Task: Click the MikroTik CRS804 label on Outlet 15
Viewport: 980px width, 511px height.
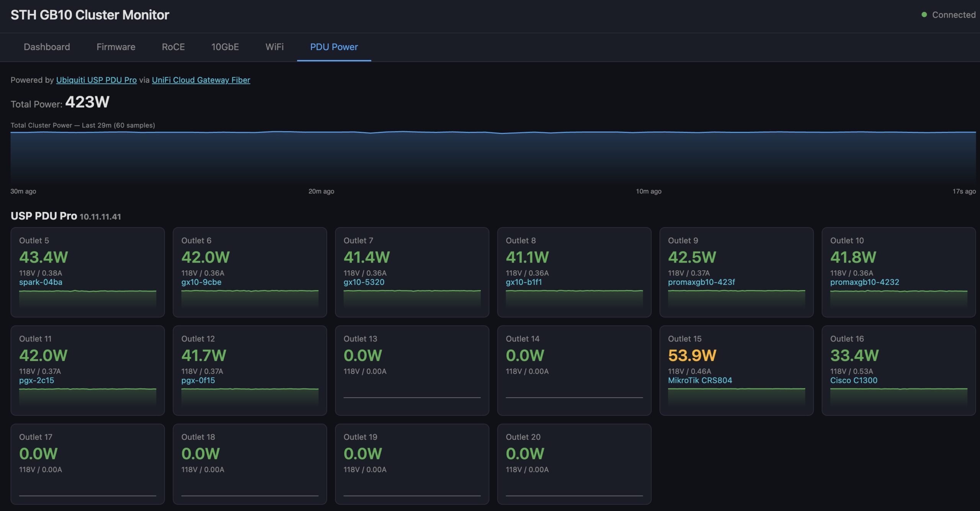Action: pos(700,380)
